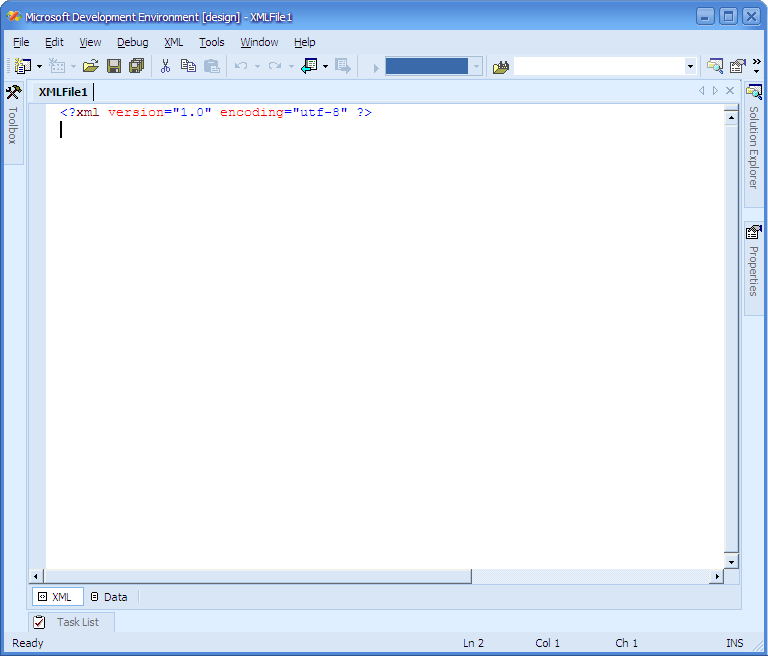Image resolution: width=768 pixels, height=656 pixels.
Task: Open the Debug menu
Action: pyautogui.click(x=132, y=42)
